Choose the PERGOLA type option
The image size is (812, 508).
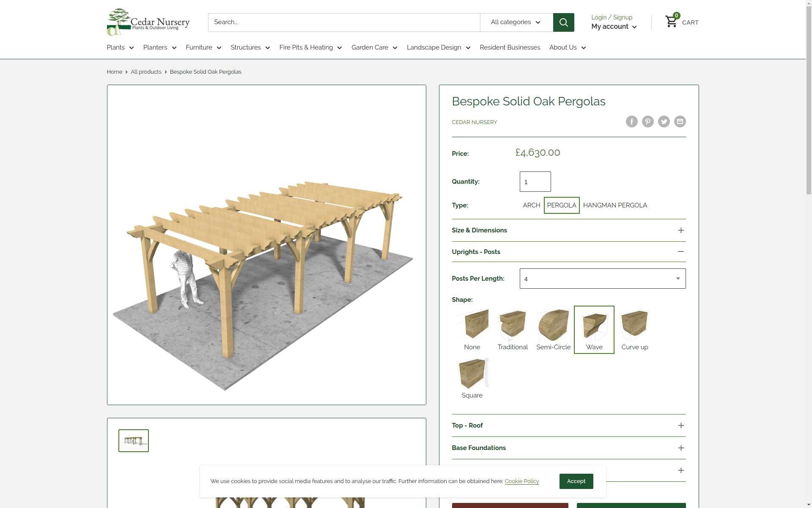(561, 205)
